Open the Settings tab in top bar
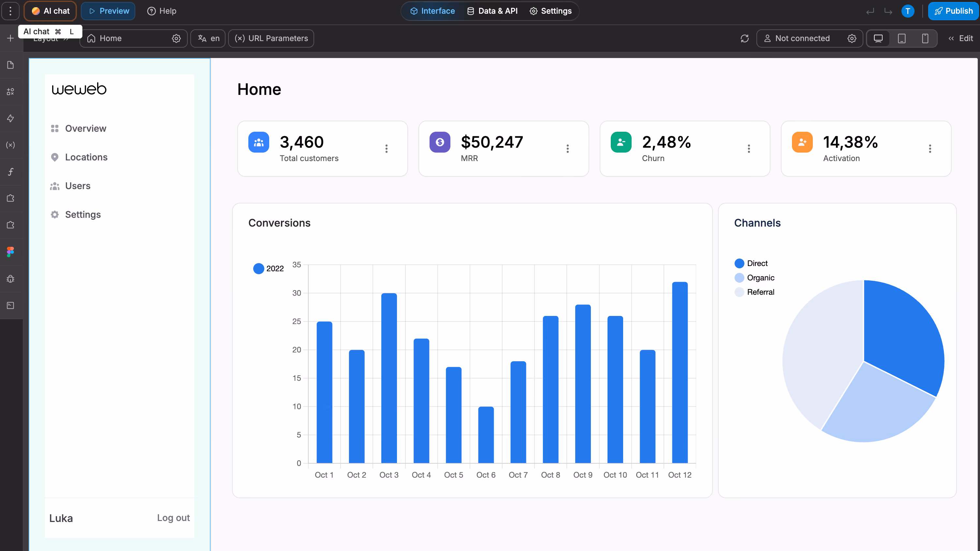The image size is (980, 551). 550,11
